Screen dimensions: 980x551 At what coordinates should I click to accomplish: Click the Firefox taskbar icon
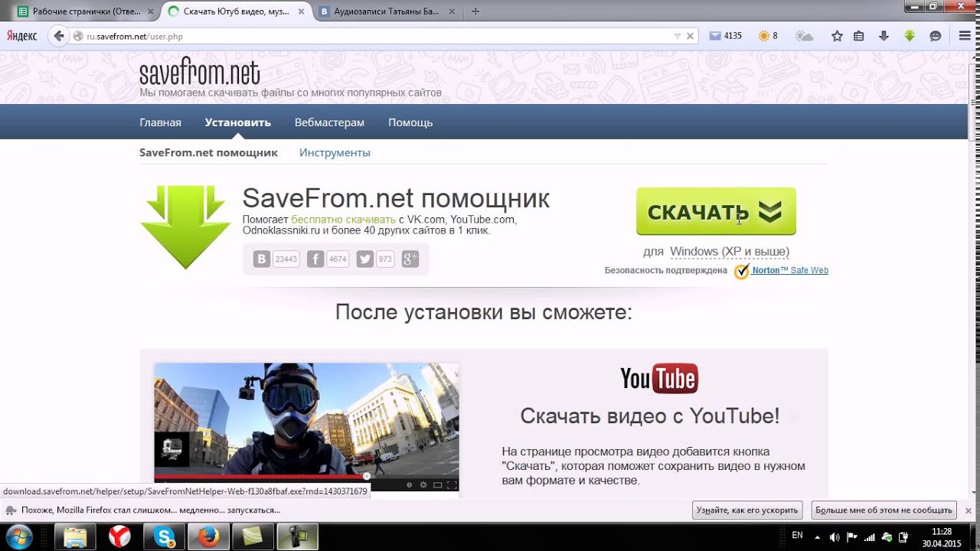point(208,537)
